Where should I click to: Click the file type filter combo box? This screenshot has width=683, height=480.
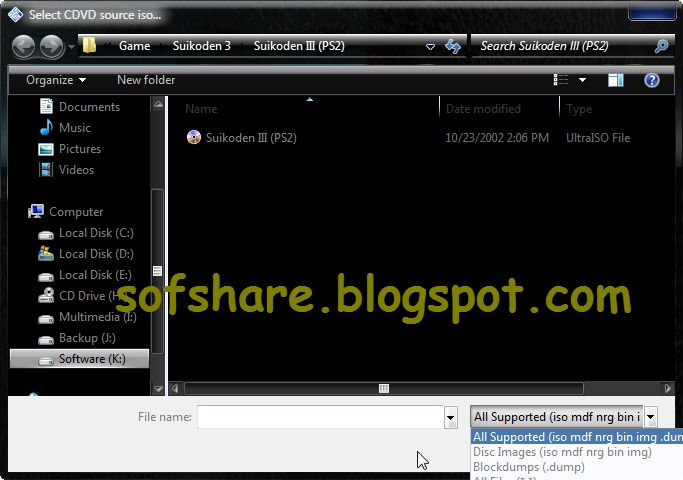coord(557,417)
